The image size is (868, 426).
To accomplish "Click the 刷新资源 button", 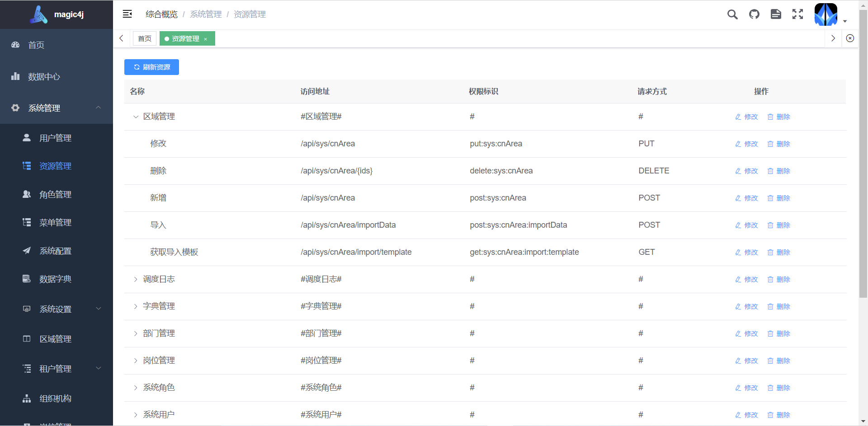I will click(x=151, y=67).
